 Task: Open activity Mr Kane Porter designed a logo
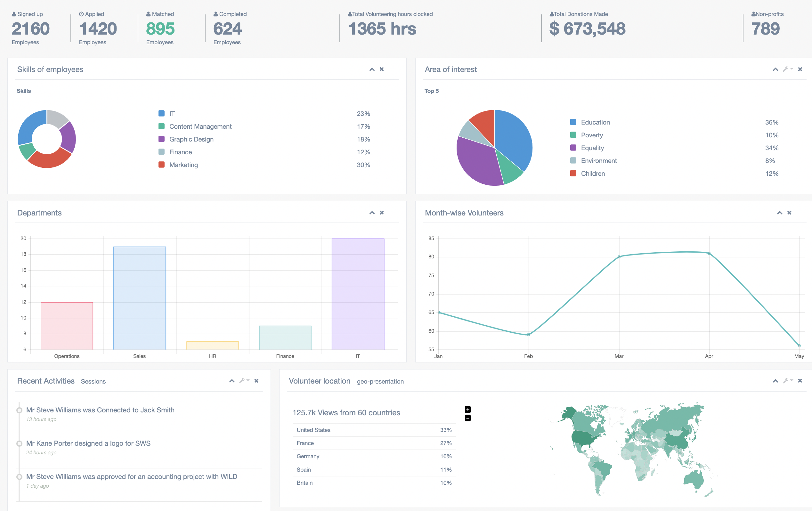(x=88, y=443)
